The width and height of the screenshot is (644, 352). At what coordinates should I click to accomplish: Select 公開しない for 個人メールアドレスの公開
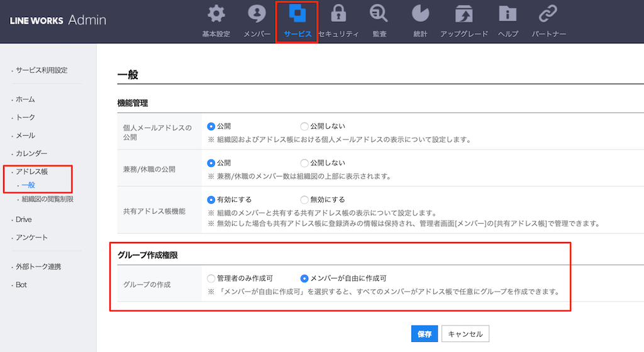(304, 126)
